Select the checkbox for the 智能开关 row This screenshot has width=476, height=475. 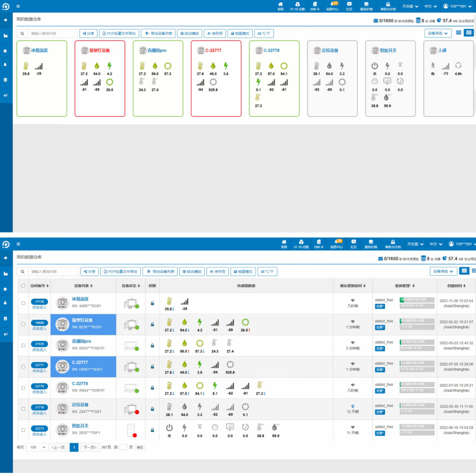click(23, 430)
